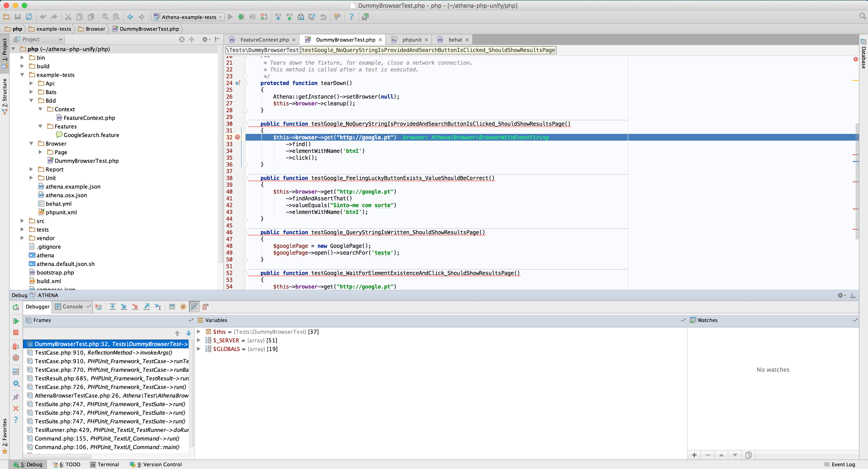Screen dimensions: 868x469
Task: Click the Step Out icon
Action: 147,307
